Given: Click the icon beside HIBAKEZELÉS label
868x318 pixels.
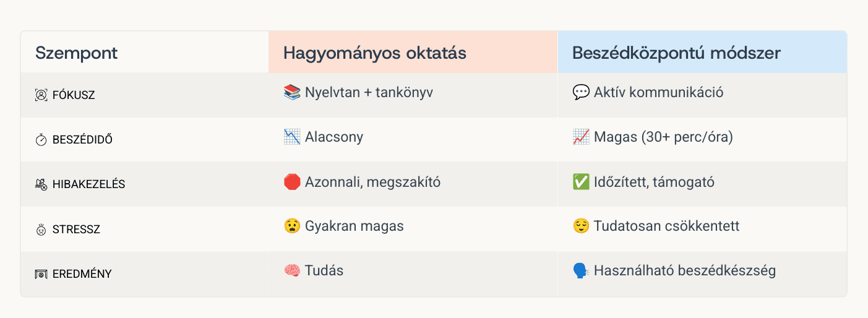Looking at the screenshot, I should point(41,184).
